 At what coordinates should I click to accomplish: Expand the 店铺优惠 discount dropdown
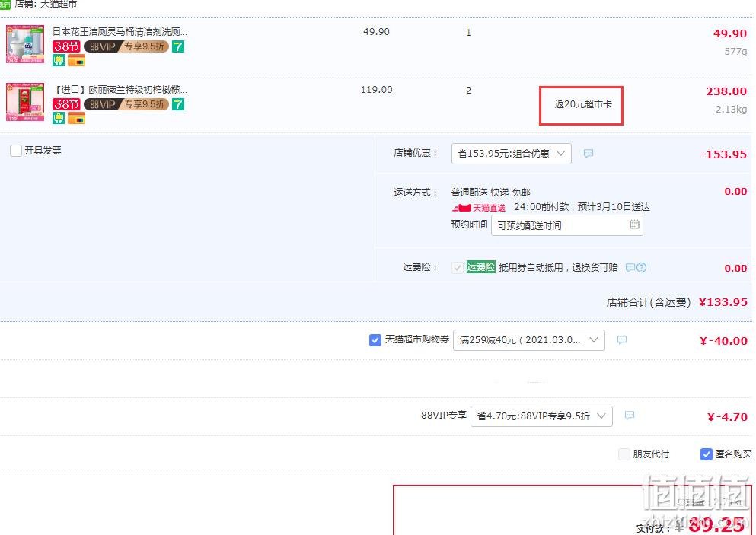click(511, 154)
